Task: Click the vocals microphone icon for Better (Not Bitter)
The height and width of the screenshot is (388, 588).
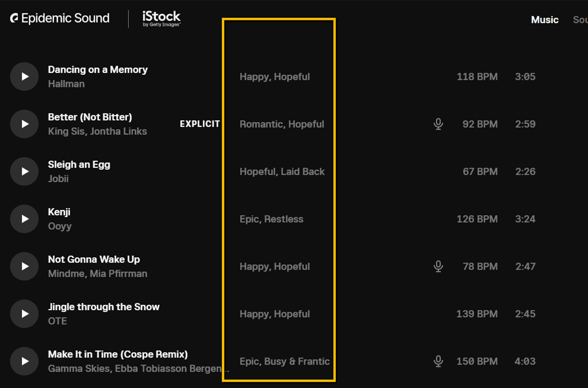Action: click(438, 124)
